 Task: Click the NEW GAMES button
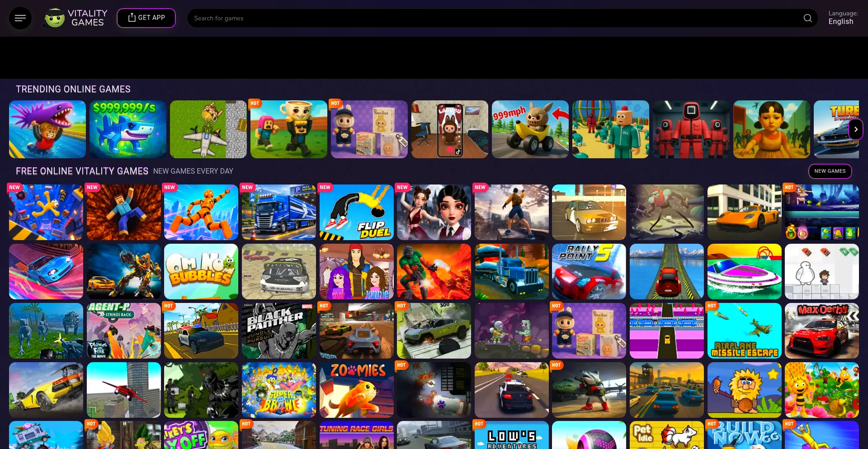830,171
